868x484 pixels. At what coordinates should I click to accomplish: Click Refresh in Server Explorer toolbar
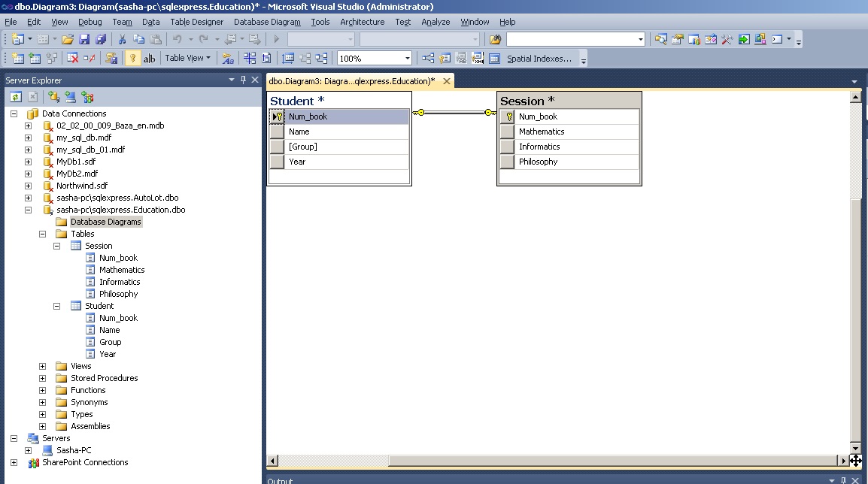tap(16, 97)
